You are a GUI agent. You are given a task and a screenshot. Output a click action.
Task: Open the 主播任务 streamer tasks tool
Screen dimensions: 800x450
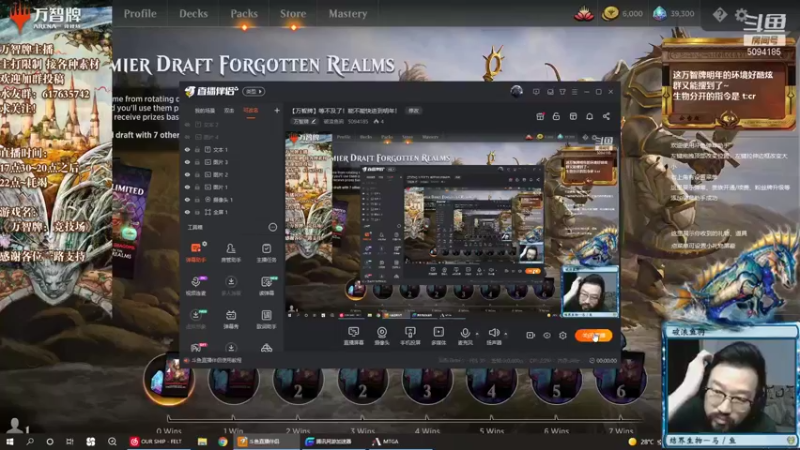(266, 253)
